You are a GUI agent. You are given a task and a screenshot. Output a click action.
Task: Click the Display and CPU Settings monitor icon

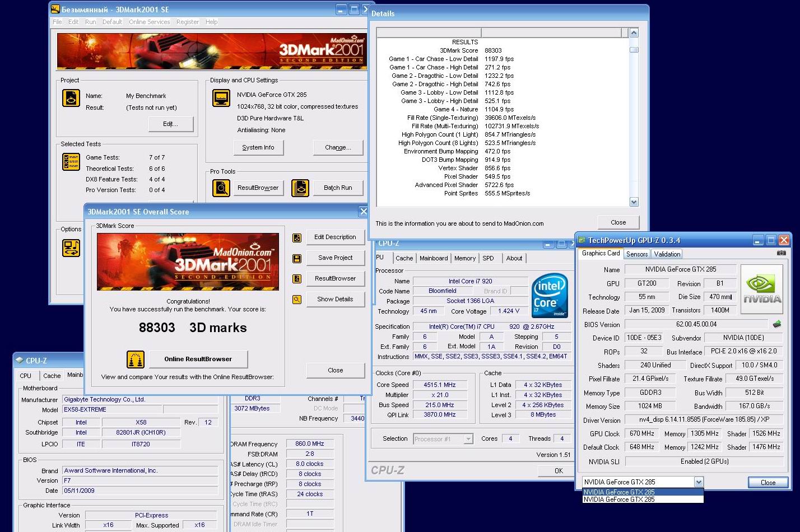click(221, 97)
